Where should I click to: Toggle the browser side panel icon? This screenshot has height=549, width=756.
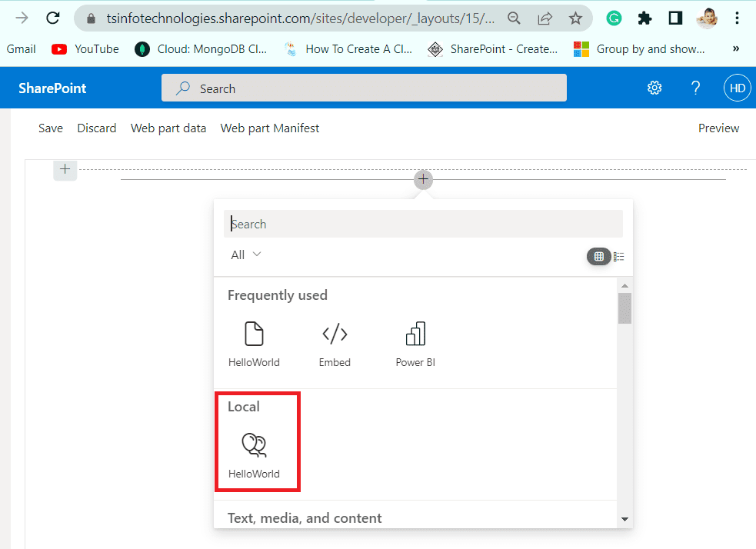pos(675,18)
